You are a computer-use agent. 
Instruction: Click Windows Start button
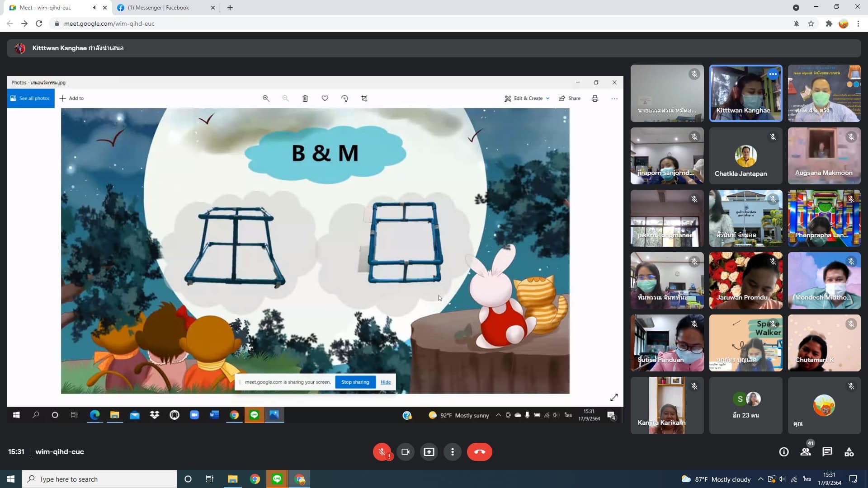coord(11,479)
